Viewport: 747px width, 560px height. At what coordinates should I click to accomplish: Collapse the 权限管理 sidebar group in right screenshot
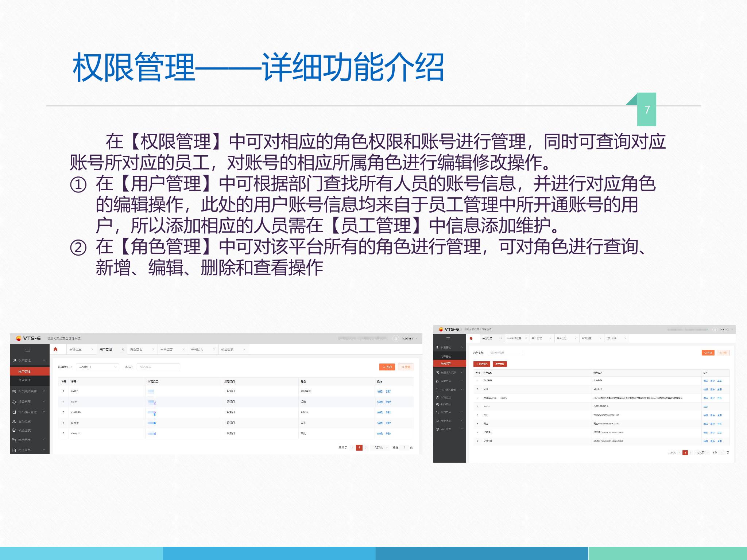[x=450, y=347]
